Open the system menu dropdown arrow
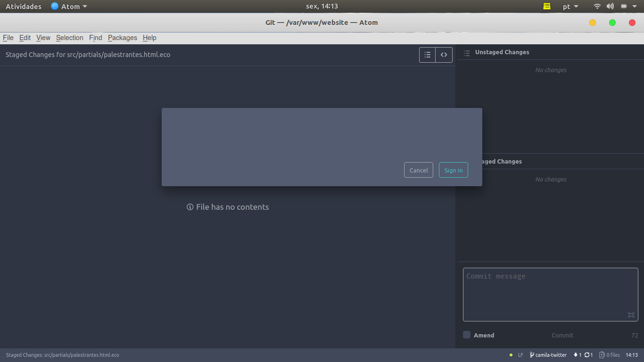 click(635, 7)
